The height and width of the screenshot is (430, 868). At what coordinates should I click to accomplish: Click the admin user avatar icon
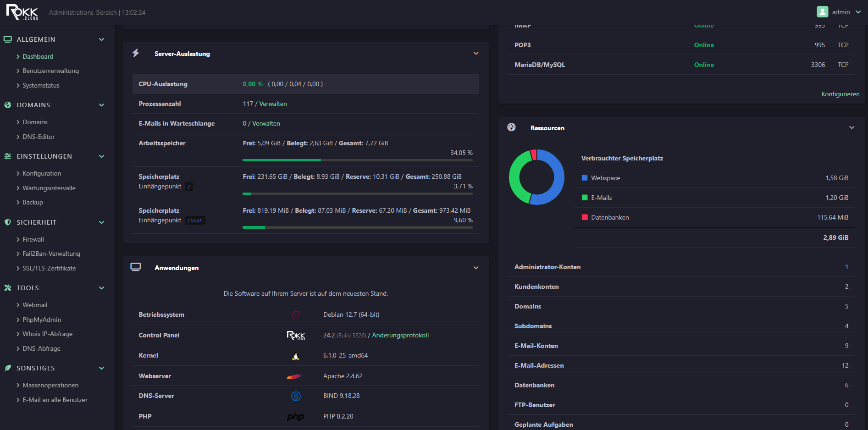(822, 12)
